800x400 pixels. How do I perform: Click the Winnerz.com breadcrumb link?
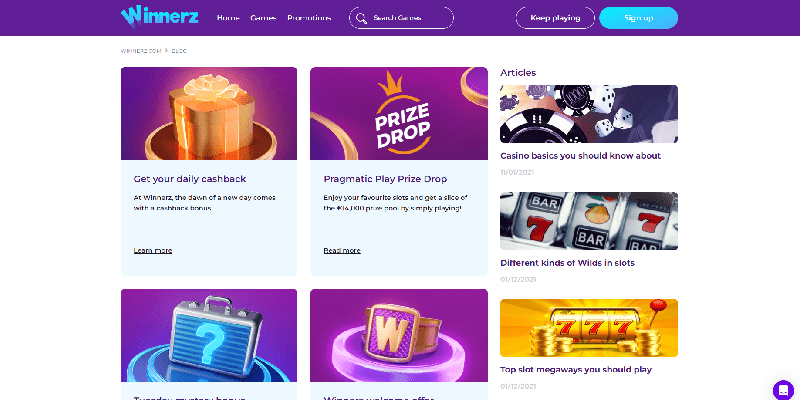coord(141,51)
